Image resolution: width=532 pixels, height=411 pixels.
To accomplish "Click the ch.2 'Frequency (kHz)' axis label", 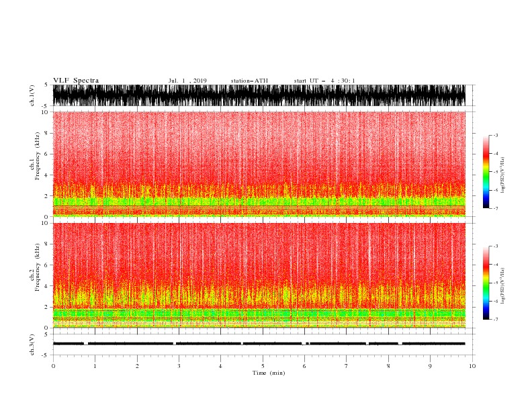I will click(38, 267).
